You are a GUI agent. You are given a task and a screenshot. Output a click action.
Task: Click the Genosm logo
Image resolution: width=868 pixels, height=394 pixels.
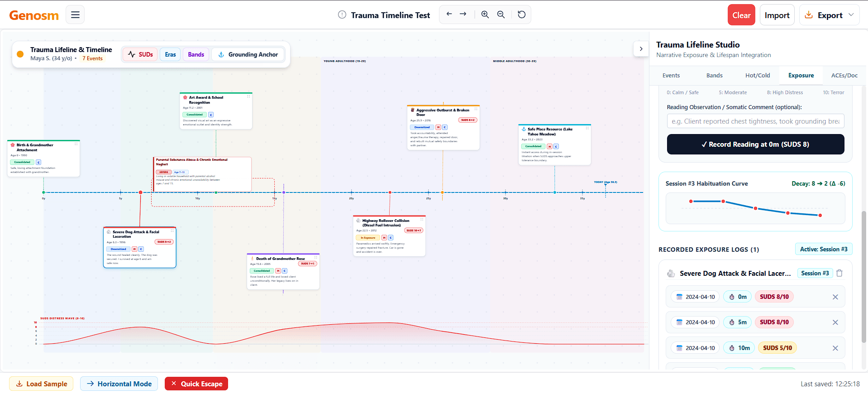tap(34, 15)
